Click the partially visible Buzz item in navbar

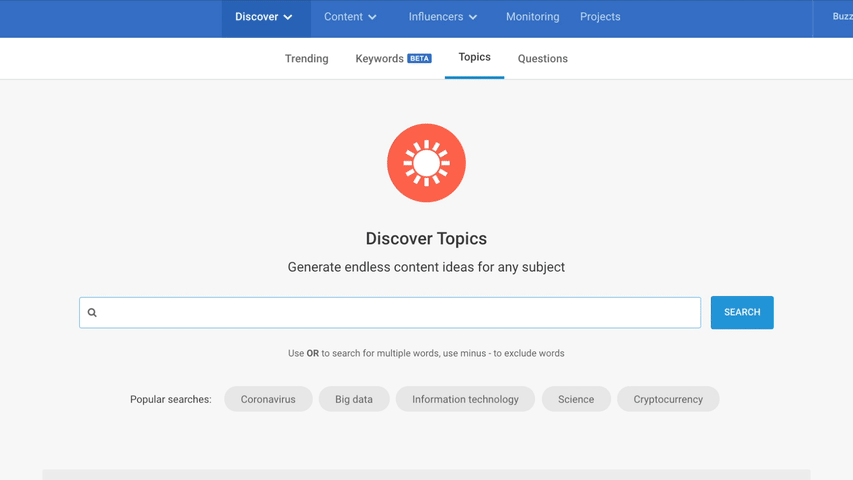tap(841, 17)
